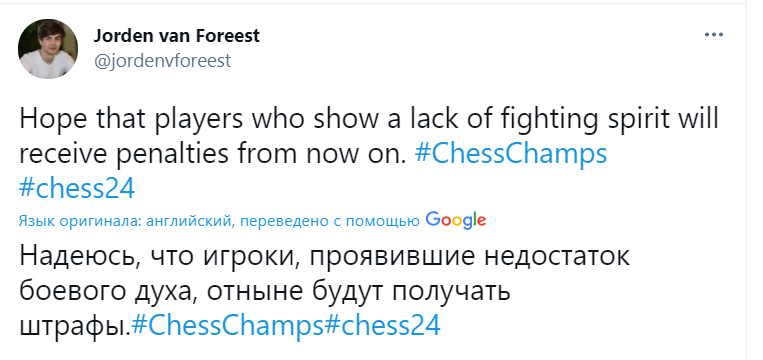Open the Jorden van Foreest display name
Screen dimensions: 763x360
coord(177,36)
